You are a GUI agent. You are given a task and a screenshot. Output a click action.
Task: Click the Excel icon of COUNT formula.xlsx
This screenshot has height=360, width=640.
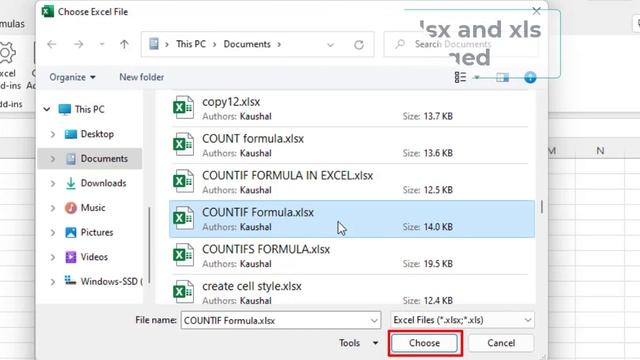[x=183, y=144]
